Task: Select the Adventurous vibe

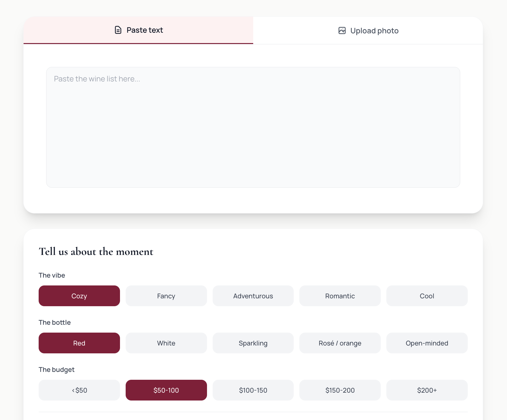Action: 253,296
